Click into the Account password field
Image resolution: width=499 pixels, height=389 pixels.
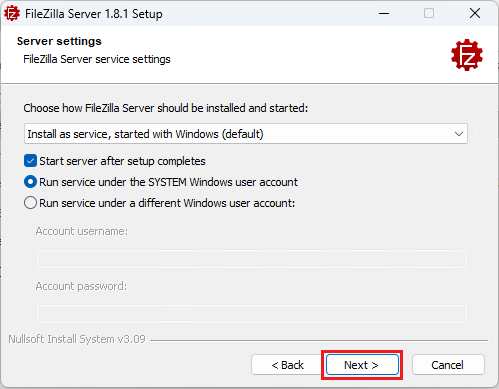click(x=252, y=314)
